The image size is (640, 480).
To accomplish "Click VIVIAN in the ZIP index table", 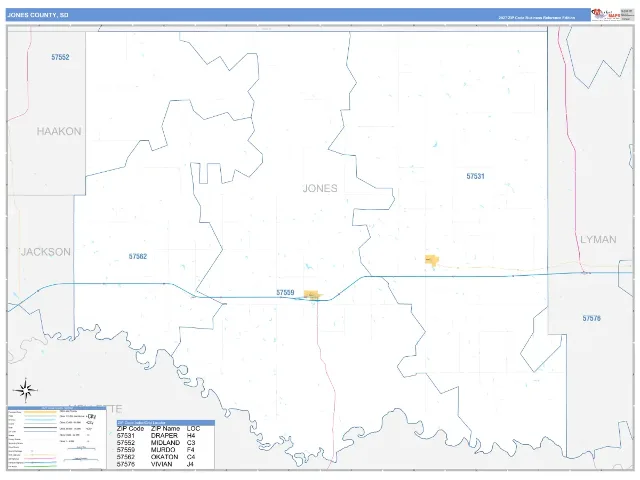I will pos(162,464).
